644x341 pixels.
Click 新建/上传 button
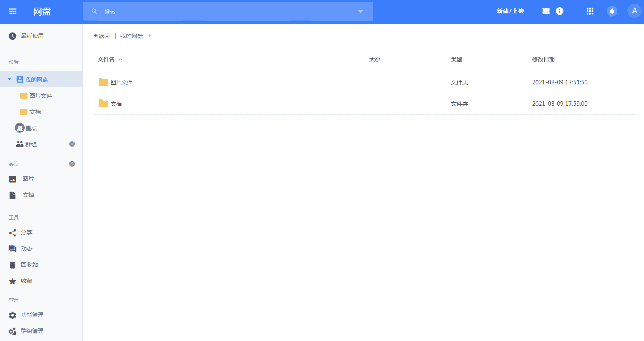(x=510, y=11)
